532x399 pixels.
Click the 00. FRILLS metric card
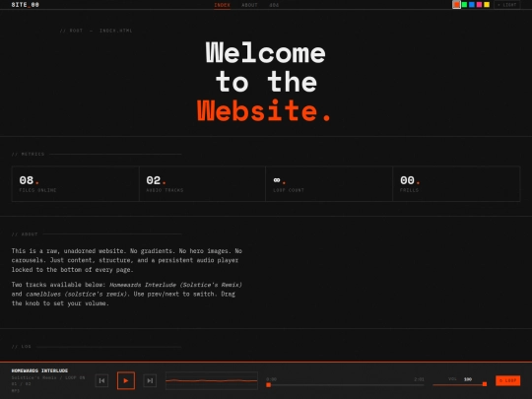point(456,184)
